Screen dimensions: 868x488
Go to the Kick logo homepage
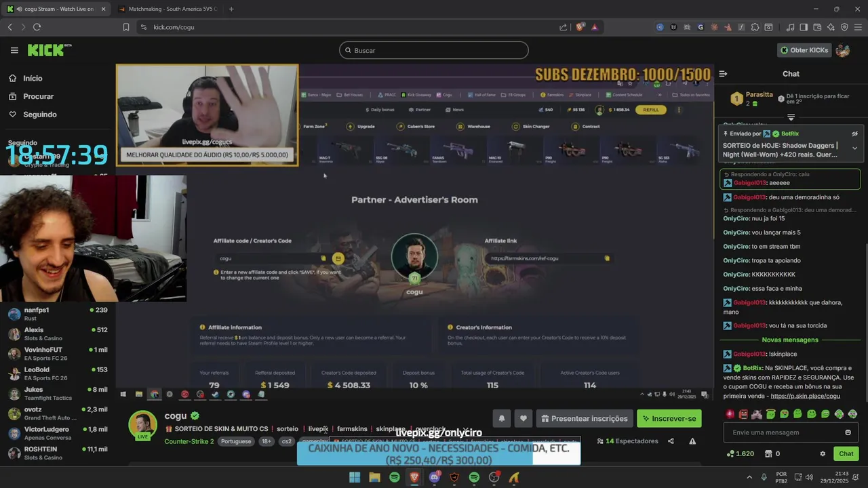[49, 50]
